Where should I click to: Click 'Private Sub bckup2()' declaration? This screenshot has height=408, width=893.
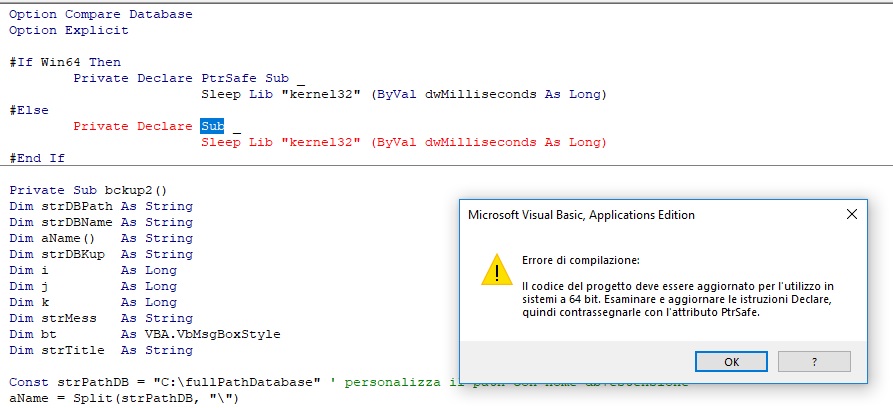pyautogui.click(x=88, y=190)
